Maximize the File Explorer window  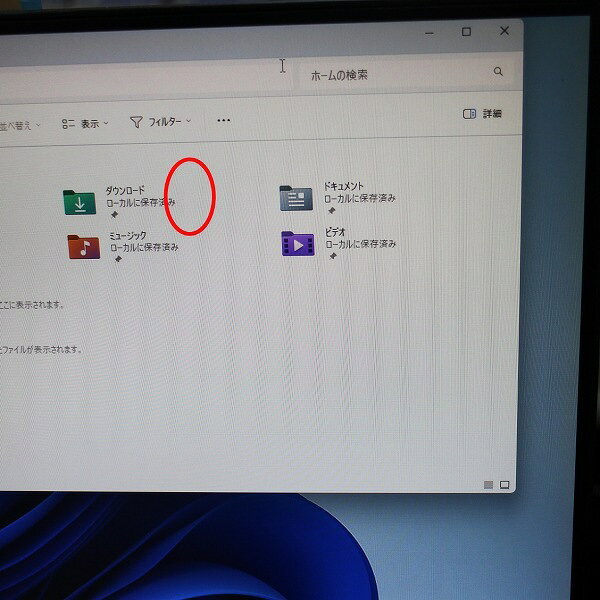466,32
